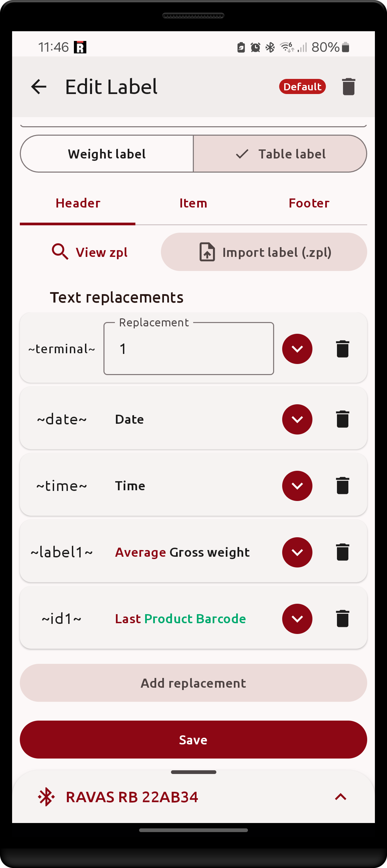Tap Add replacement
Screen dimensions: 387x868
coord(193,683)
